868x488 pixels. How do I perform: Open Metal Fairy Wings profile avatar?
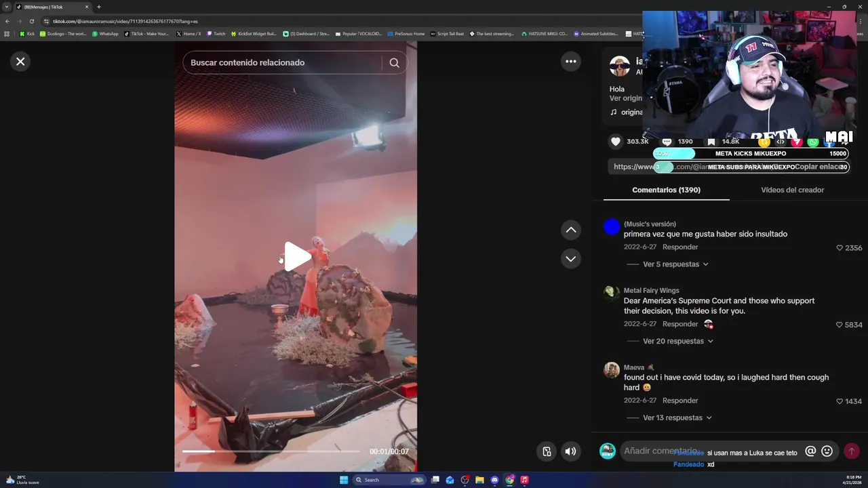[x=612, y=292]
